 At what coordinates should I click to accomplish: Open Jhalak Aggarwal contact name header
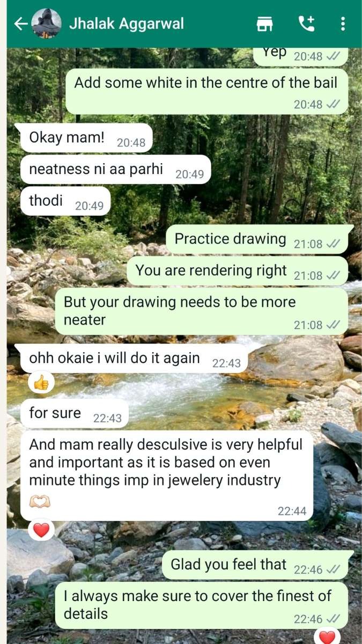(127, 24)
